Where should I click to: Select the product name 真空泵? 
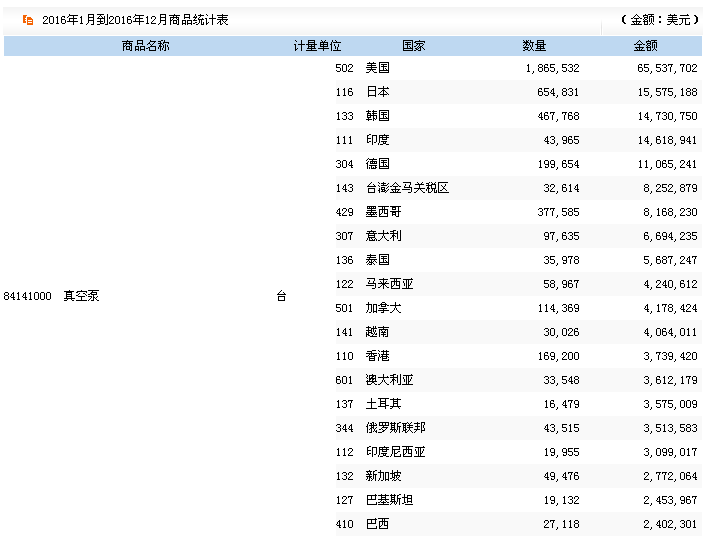pyautogui.click(x=81, y=296)
